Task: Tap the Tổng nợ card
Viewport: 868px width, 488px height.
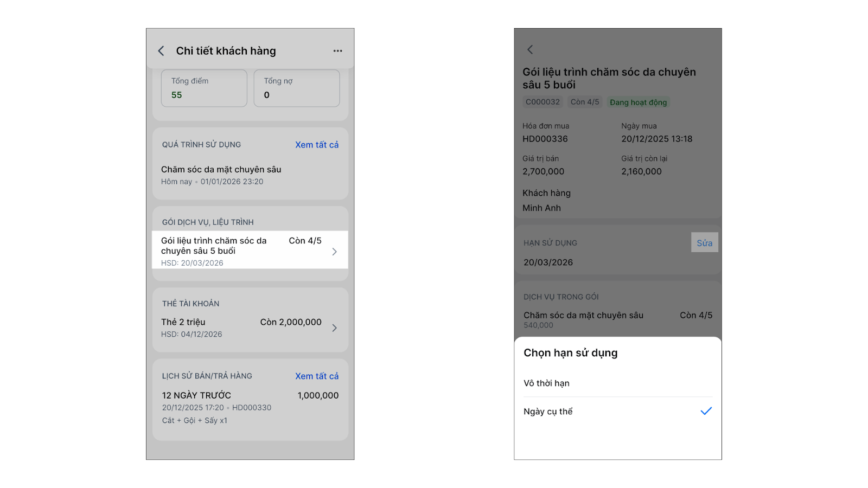Action: coord(297,88)
